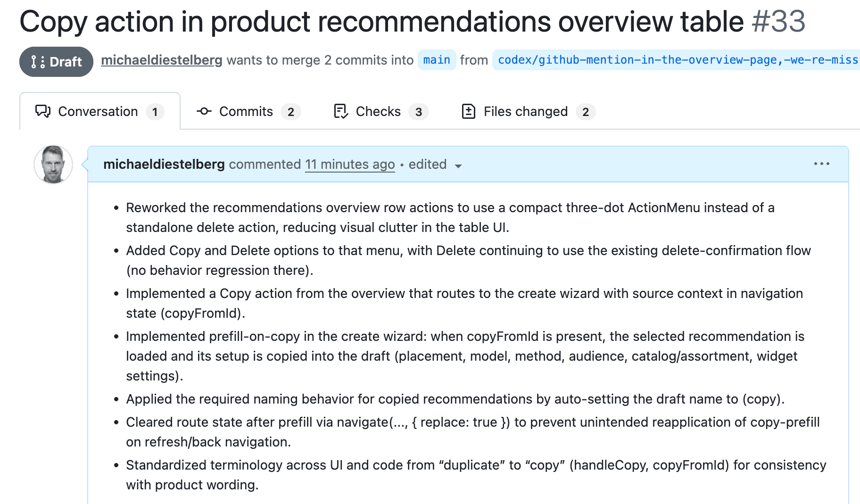
Task: Expand the edited comment history dropdown
Action: coord(459,166)
